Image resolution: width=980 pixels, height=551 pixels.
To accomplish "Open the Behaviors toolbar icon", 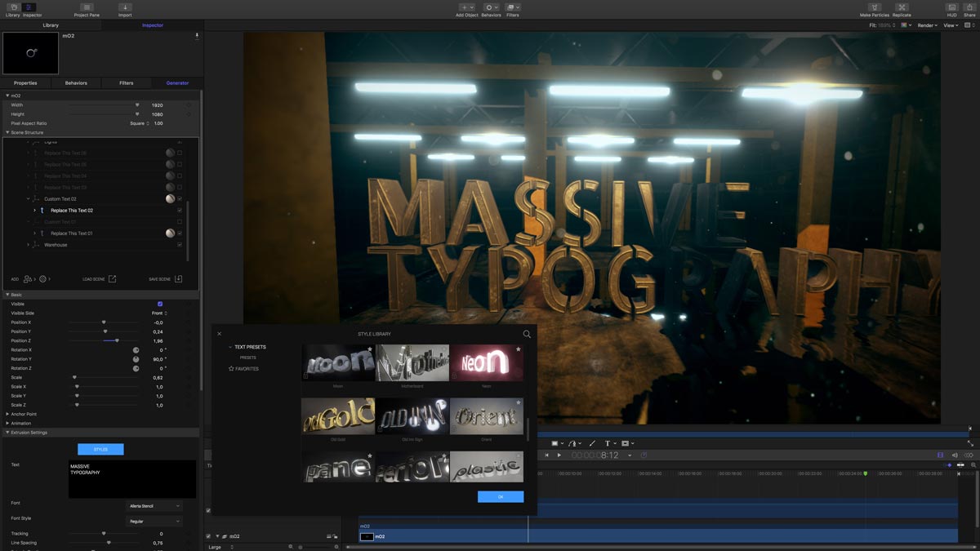I will point(491,7).
